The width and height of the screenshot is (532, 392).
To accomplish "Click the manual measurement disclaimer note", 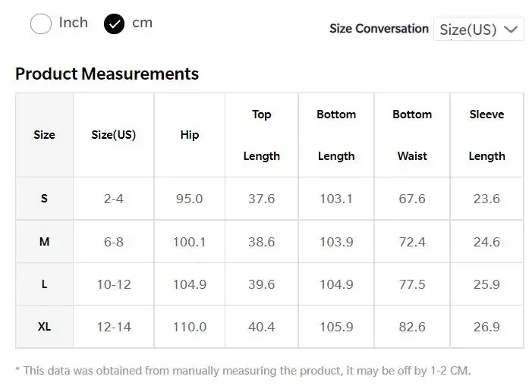I will pyautogui.click(x=243, y=371).
